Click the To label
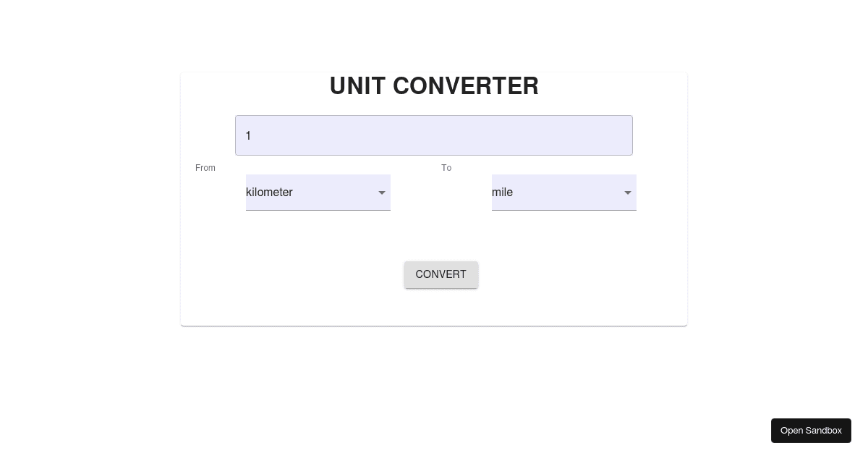 (x=446, y=168)
